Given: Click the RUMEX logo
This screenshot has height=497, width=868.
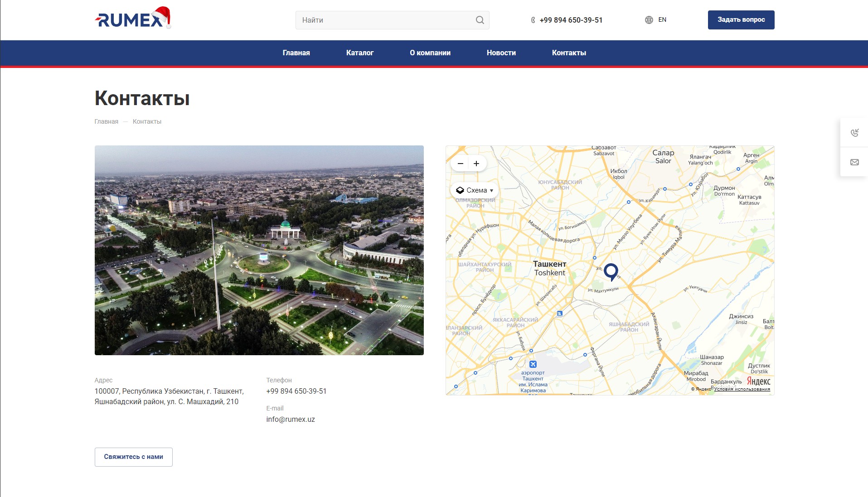Looking at the screenshot, I should (x=133, y=18).
